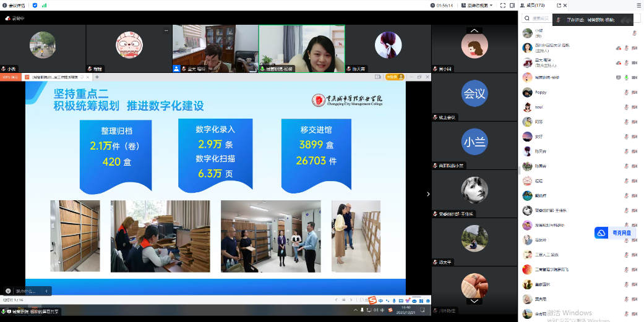Viewport: 644px width, 322px height.
Task: Click the right arrow beside the shared screen
Action: coord(428,194)
